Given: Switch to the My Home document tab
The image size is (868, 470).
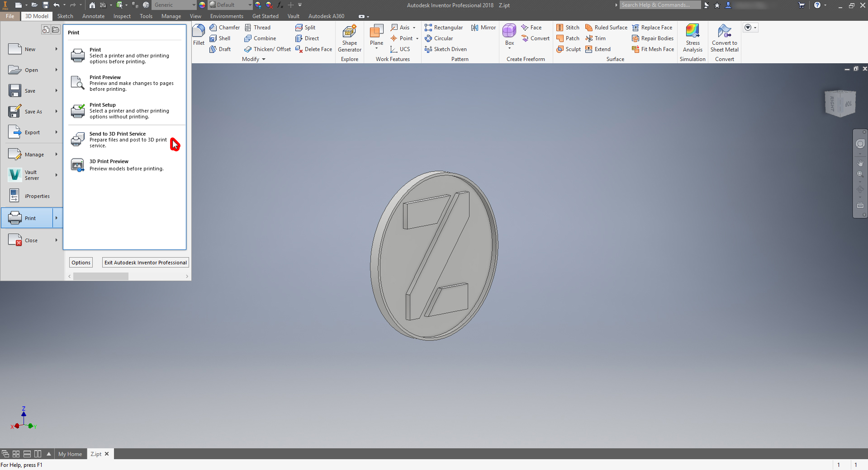Looking at the screenshot, I should click(70, 454).
